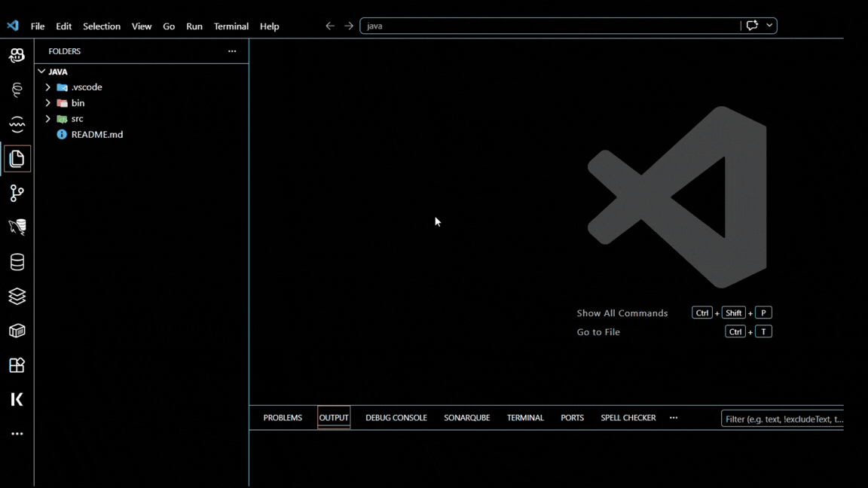Show more panel tabs ellipsis
The height and width of the screenshot is (488, 868).
point(673,418)
